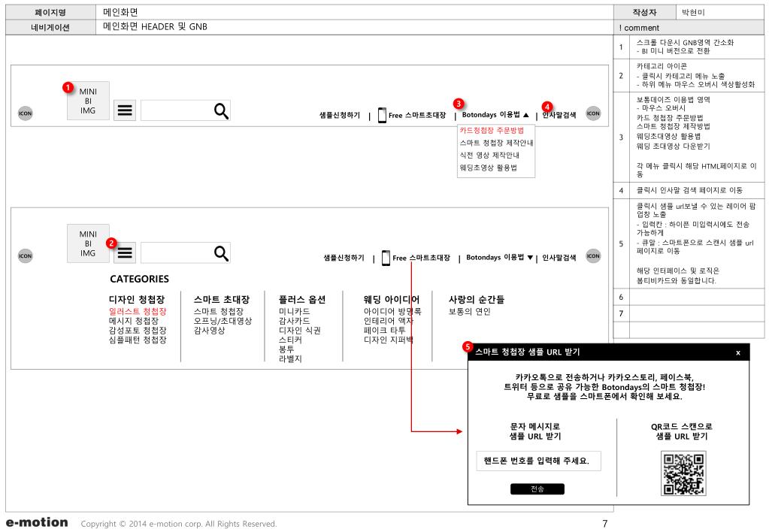Click QR코드 스캔으로 샘플 URL 받기 text
Screen dimensions: 769x532
tap(682, 431)
